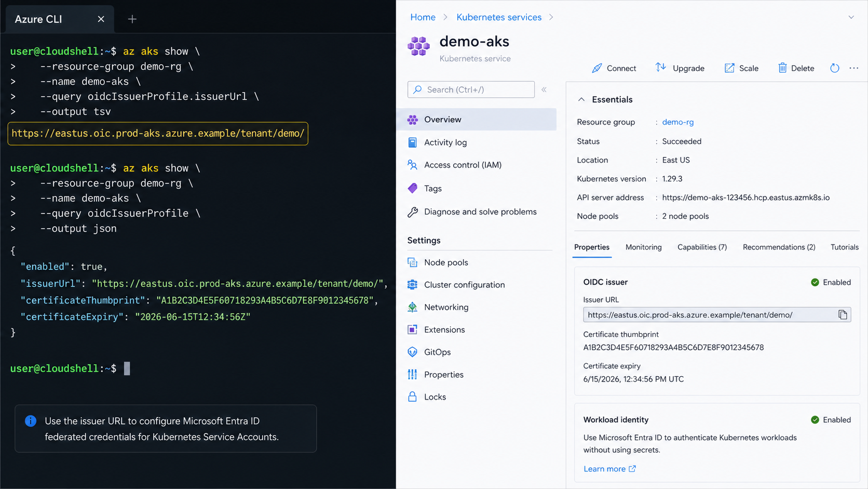Click the Delete button label

[x=803, y=68]
